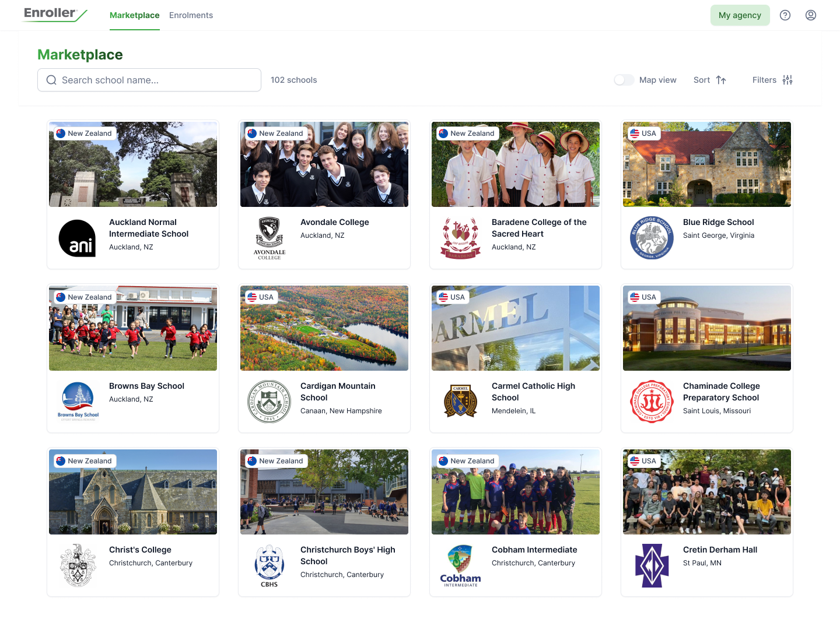Viewport: 840px width, 626px height.
Task: Click the Cretin Derham Hall purple logo
Action: tap(652, 565)
